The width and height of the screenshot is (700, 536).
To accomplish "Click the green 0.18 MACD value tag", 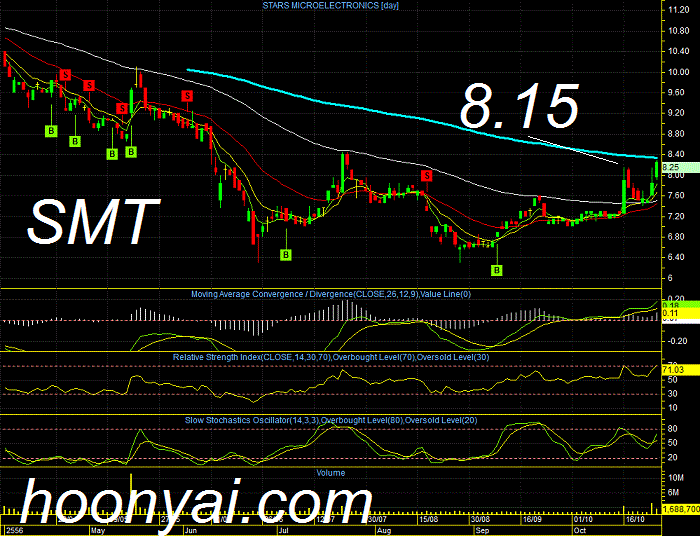I will pos(680,305).
